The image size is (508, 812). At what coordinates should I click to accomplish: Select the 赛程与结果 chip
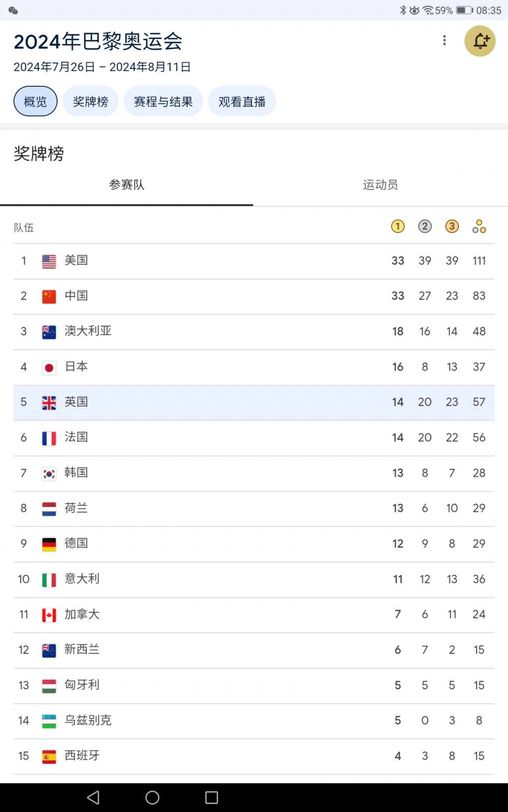pyautogui.click(x=163, y=101)
